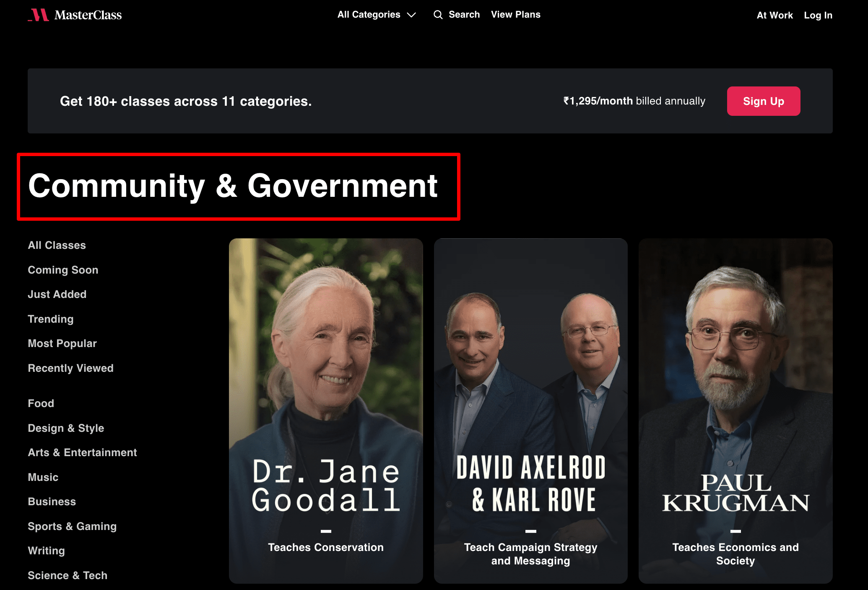Click Sign Up button to register
The width and height of the screenshot is (868, 590).
[763, 101]
